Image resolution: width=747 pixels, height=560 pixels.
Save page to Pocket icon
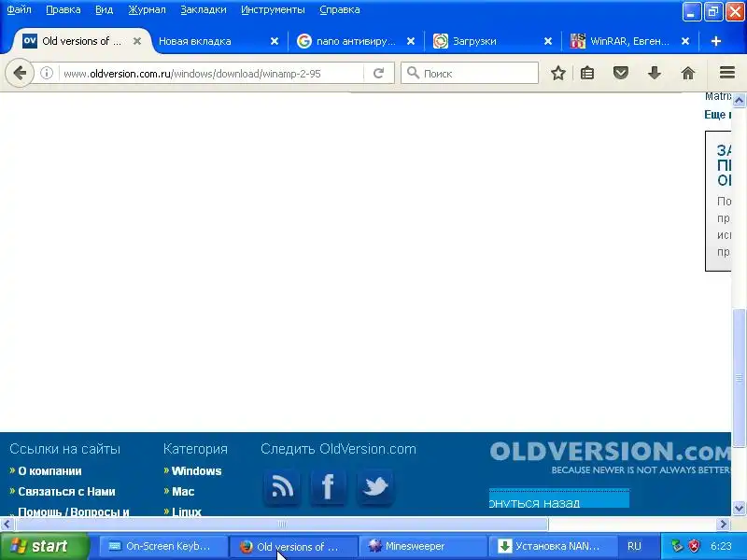pyautogui.click(x=621, y=74)
